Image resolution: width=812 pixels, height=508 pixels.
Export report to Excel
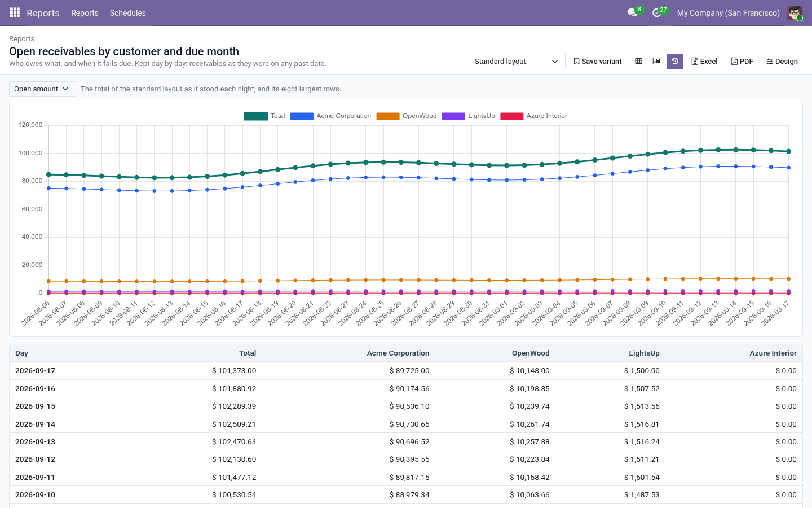point(704,61)
